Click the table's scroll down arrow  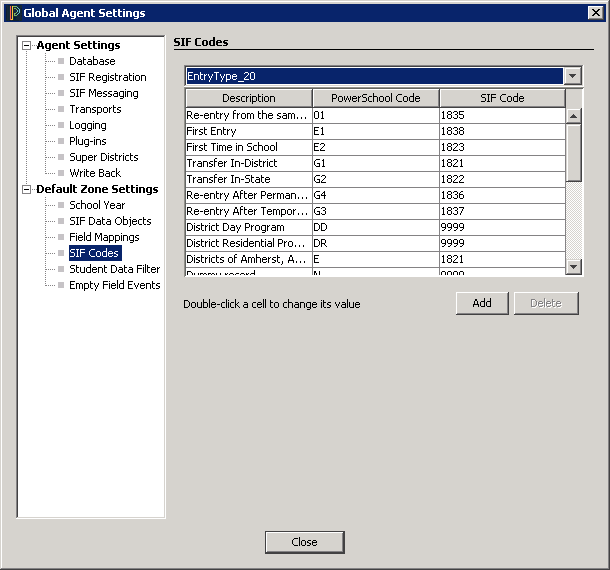pyautogui.click(x=574, y=267)
